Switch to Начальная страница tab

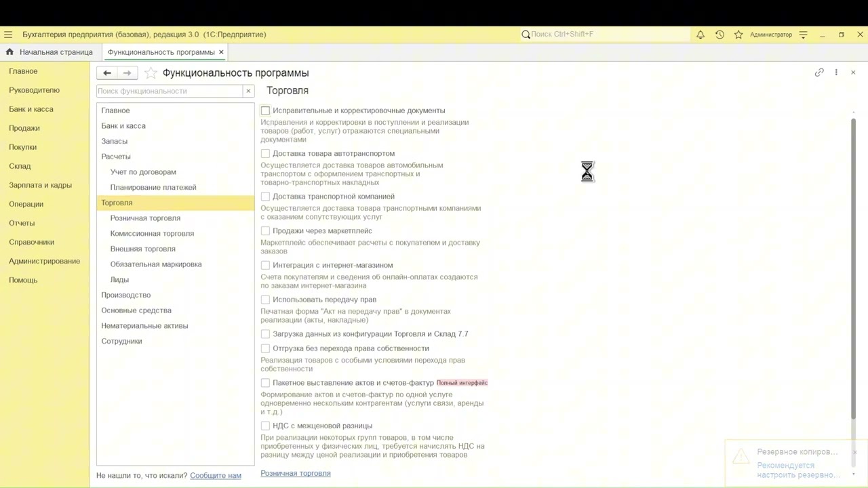[50, 52]
